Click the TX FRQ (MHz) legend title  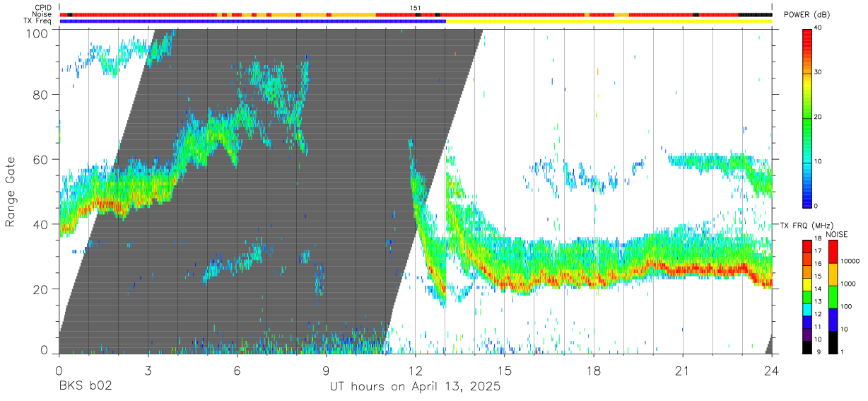click(805, 226)
